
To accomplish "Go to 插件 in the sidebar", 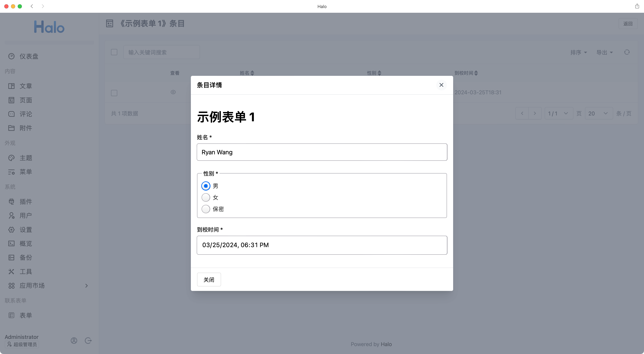I will pyautogui.click(x=26, y=201).
